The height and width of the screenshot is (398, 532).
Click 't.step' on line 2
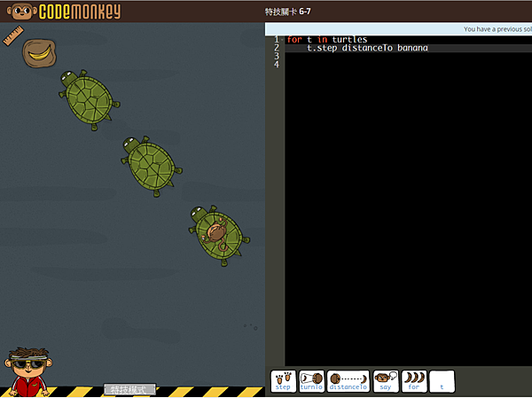coord(322,48)
